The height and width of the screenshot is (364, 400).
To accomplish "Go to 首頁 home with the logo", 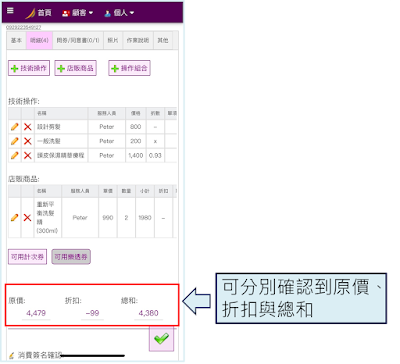I will tap(39, 13).
